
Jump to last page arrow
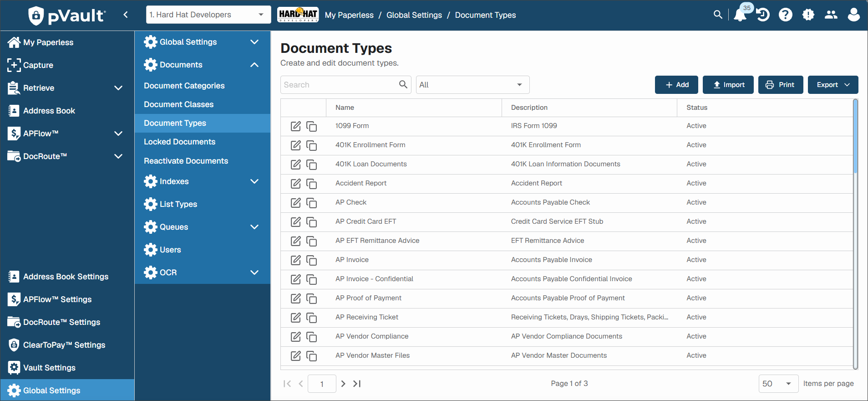tap(357, 384)
